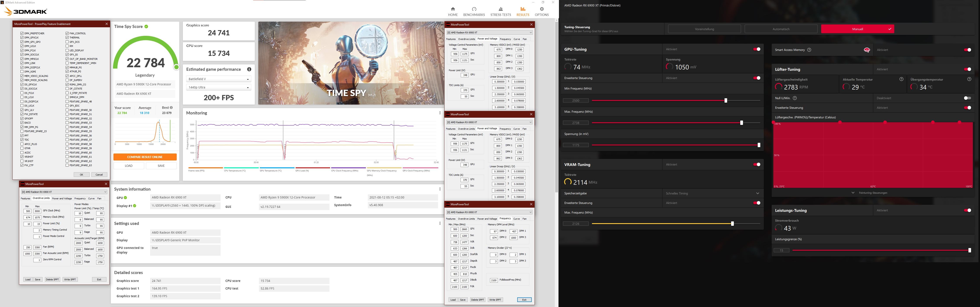The height and width of the screenshot is (307, 980).
Task: Go to Benchmarks in 3DMark
Action: (x=474, y=11)
